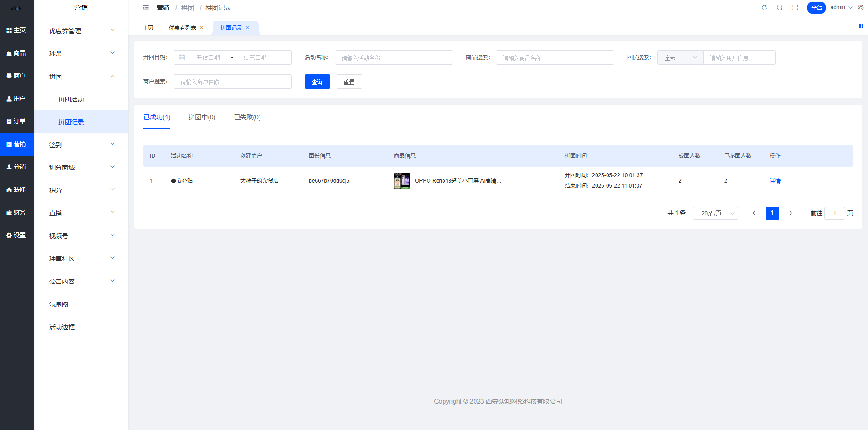
Task: Expand the 优惠券管理 submenu
Action: 81,31
